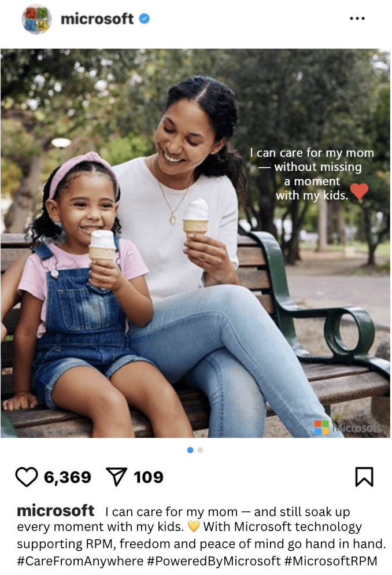Click the overlay quote text on the photo
The height and width of the screenshot is (575, 392).
point(312,174)
